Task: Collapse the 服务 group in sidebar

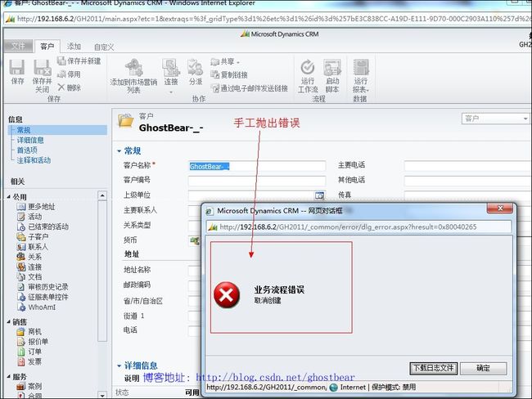Action: click(x=8, y=376)
